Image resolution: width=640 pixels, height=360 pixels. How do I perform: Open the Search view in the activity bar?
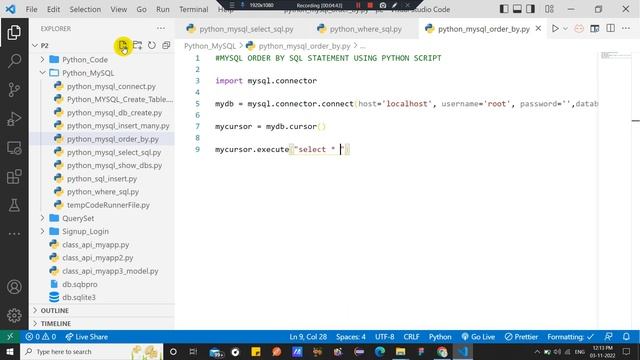click(x=14, y=61)
